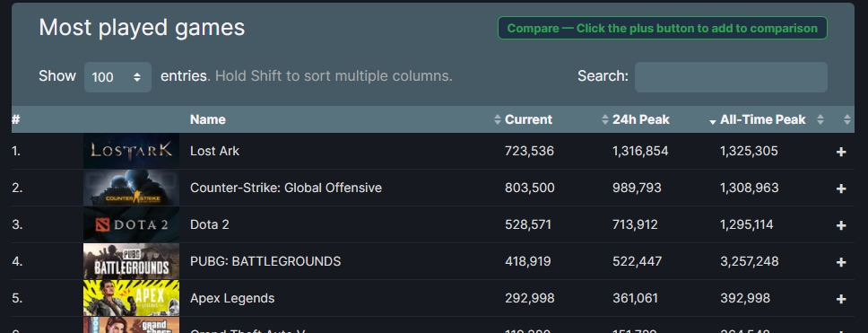Open the Apex Legends thumbnail

(x=131, y=297)
